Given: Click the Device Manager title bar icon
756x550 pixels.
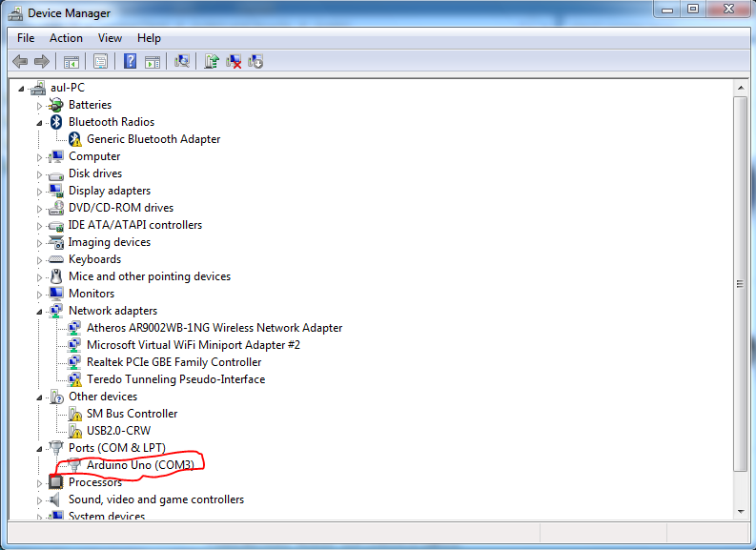Looking at the screenshot, I should coord(15,13).
